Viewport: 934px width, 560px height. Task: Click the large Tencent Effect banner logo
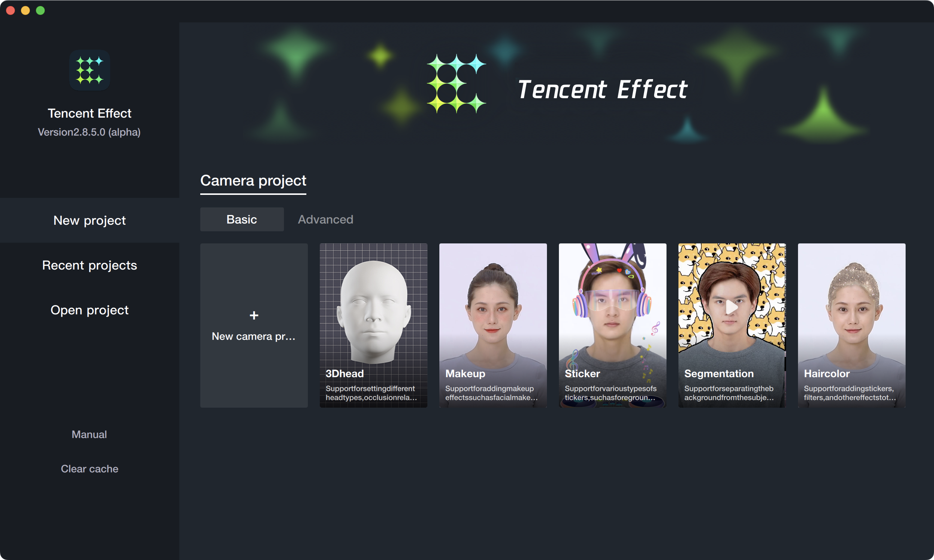coord(456,84)
